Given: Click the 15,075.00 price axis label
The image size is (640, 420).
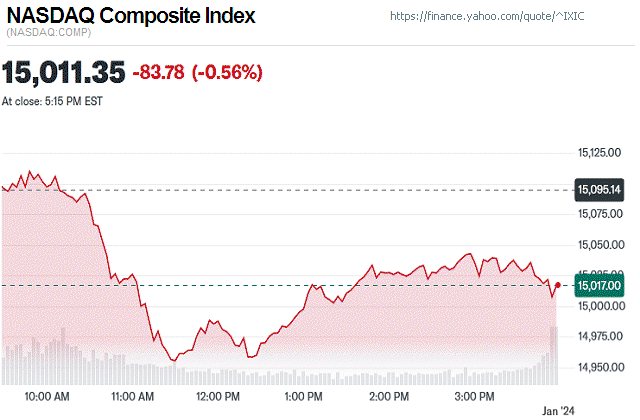Looking at the screenshot, I should 601,214.
